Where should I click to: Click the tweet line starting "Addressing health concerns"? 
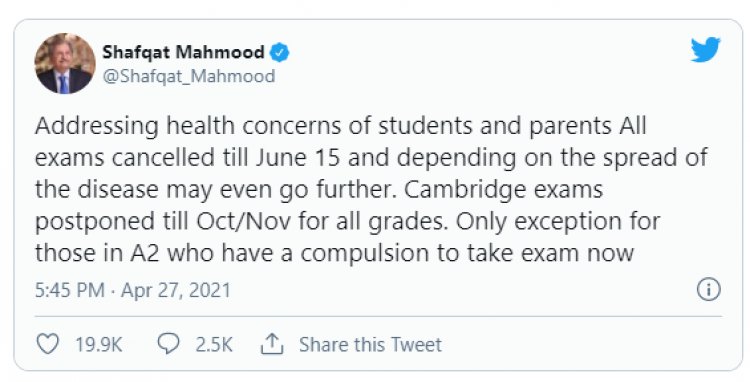coord(341,126)
